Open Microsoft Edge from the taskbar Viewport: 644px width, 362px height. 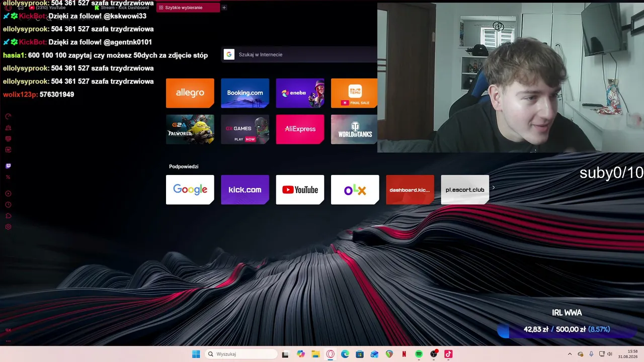tap(345, 354)
